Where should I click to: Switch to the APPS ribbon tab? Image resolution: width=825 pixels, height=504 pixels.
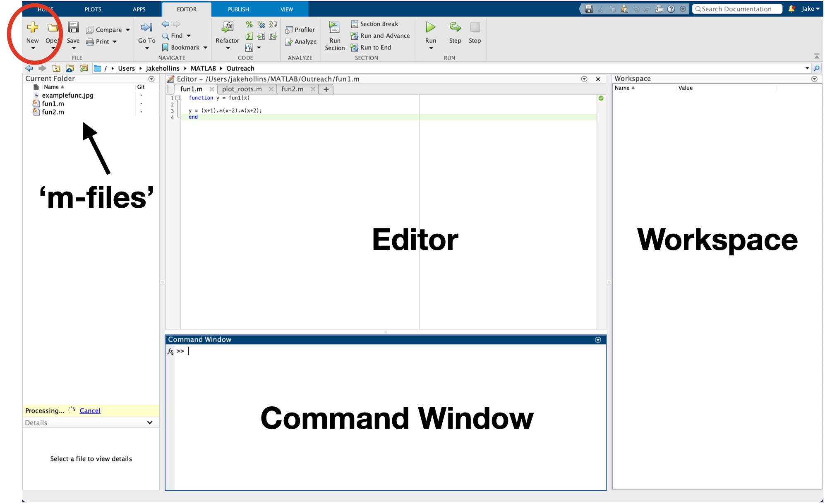139,9
